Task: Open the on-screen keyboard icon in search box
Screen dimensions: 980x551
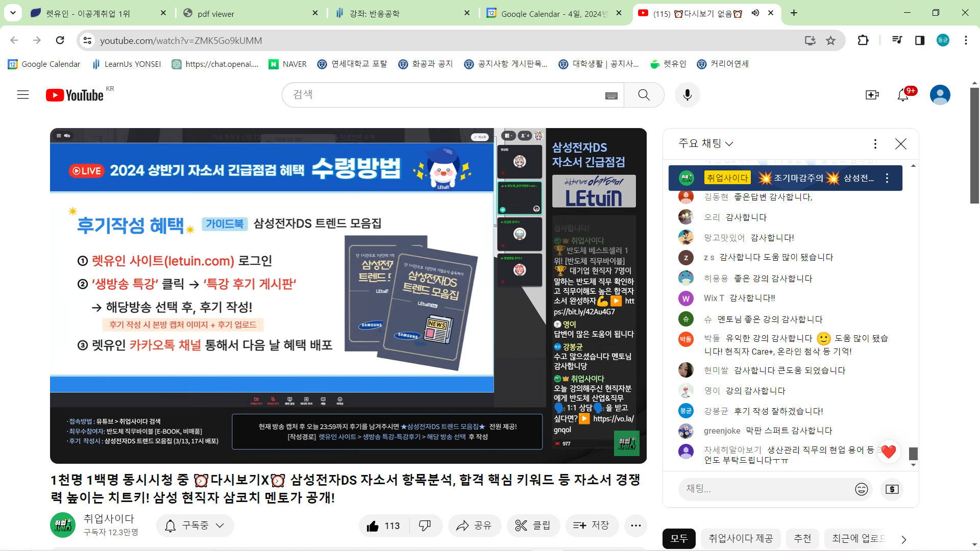Action: [611, 96]
